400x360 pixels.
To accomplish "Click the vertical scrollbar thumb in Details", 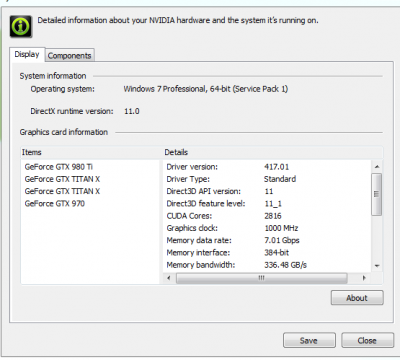I will click(x=377, y=194).
